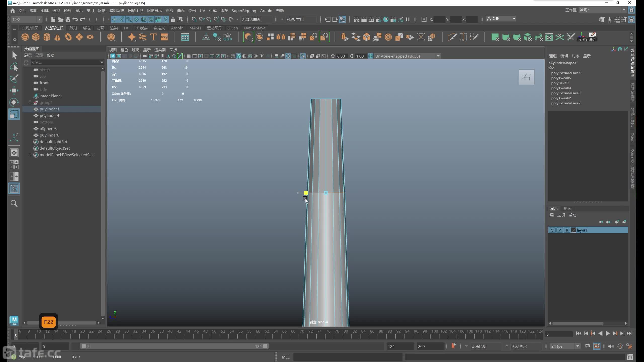Switch to single pane layout icon
The image size is (644, 362).
[14, 153]
